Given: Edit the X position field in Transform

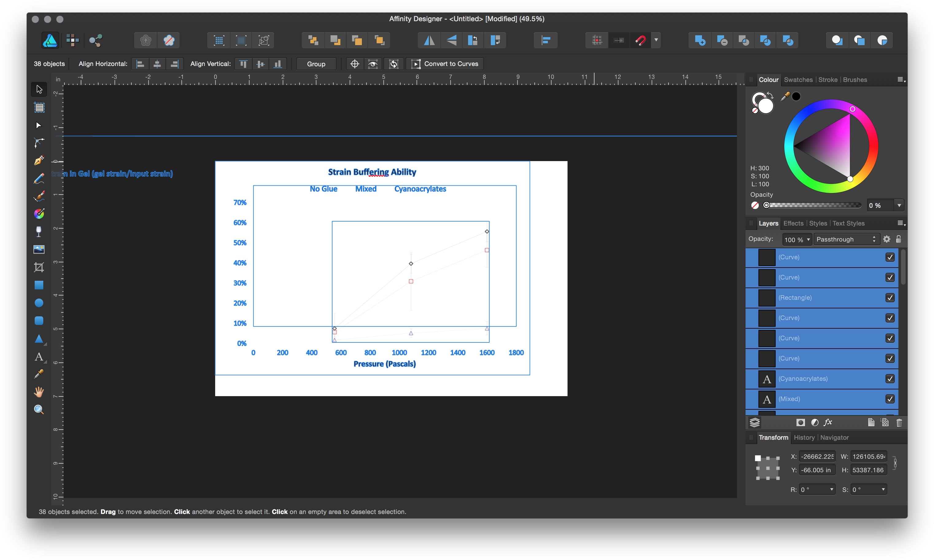Looking at the screenshot, I should (817, 456).
